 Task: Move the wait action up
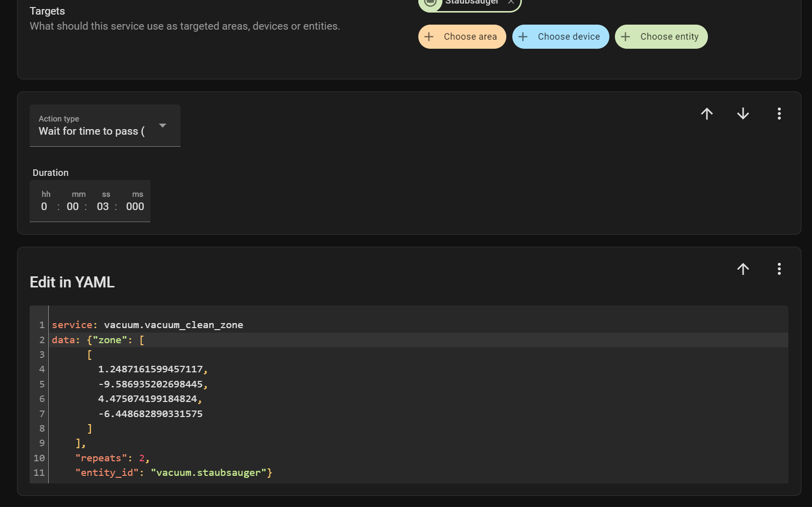pyautogui.click(x=706, y=114)
